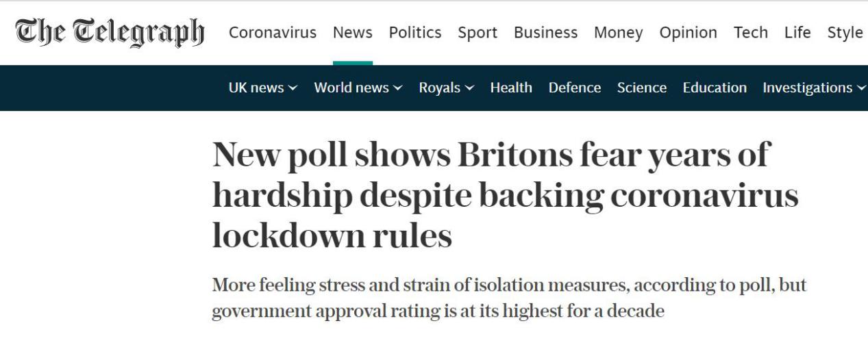The image size is (868, 345).
Task: Go to the Life section
Action: (797, 33)
